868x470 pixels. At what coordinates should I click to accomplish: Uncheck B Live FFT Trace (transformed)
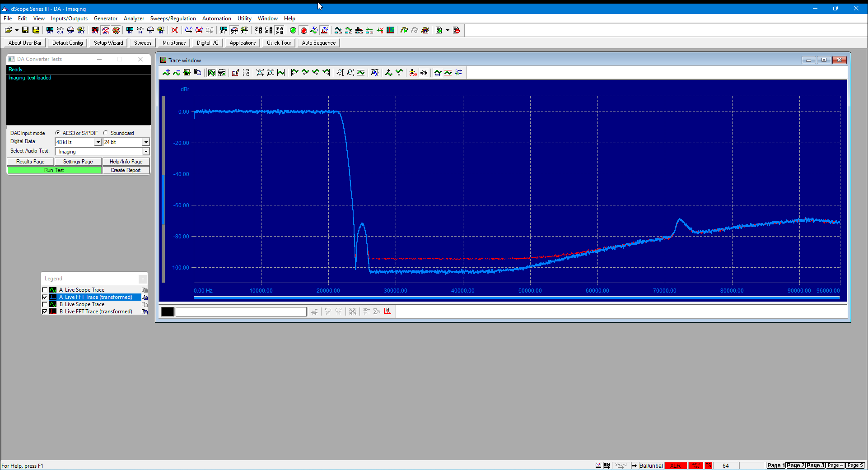tap(45, 312)
